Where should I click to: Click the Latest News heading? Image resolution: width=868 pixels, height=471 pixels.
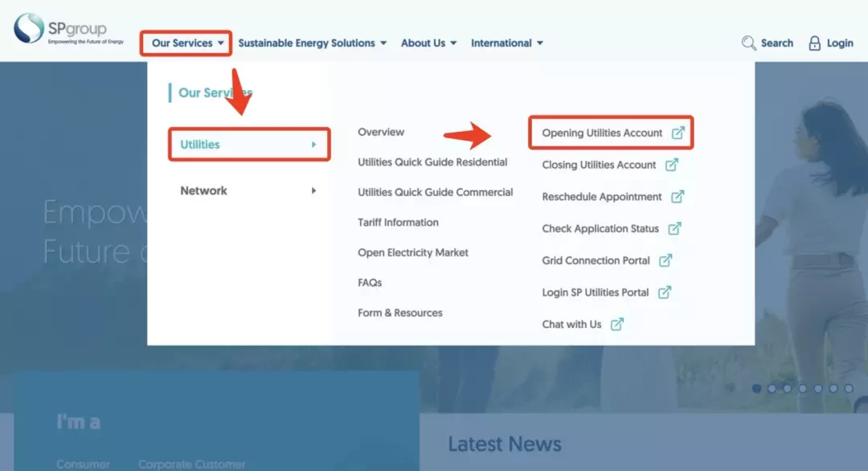[504, 444]
